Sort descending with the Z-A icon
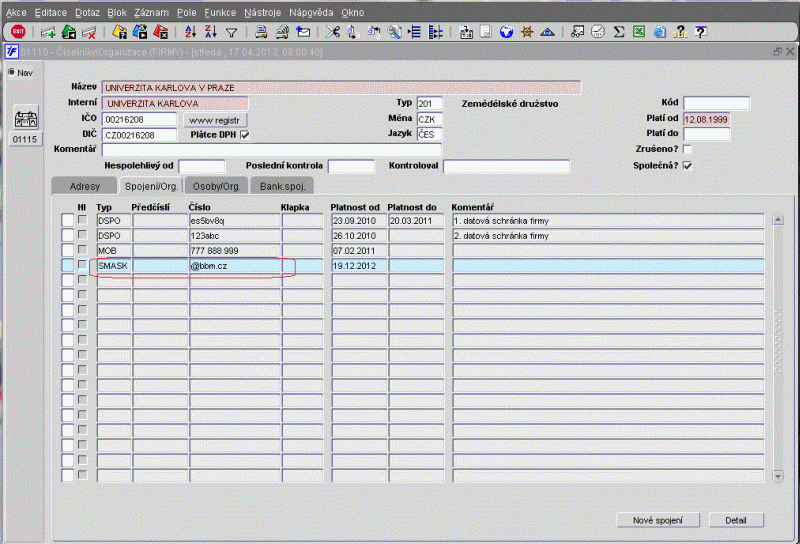 click(x=211, y=32)
